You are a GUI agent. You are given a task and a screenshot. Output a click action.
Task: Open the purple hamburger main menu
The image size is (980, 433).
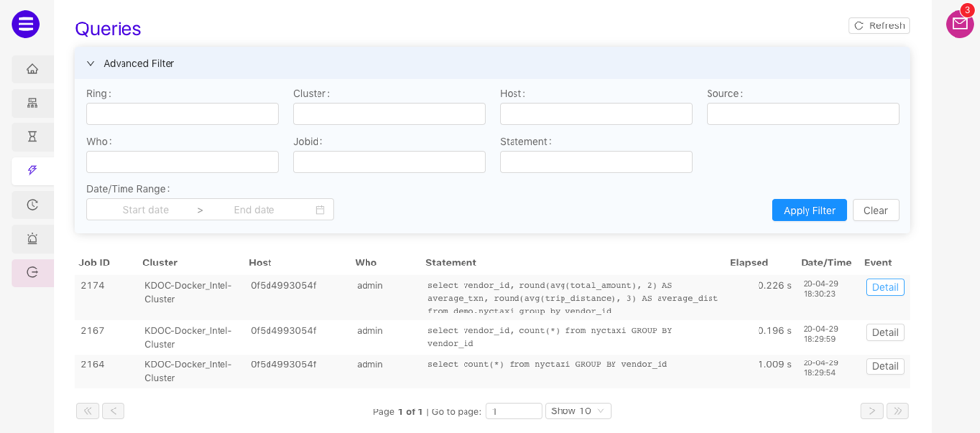point(25,24)
